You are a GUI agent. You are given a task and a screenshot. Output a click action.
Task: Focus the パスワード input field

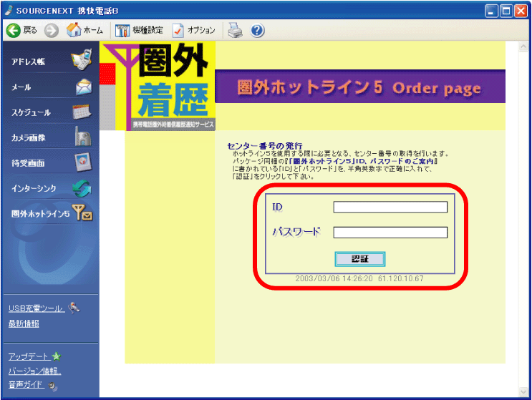coord(390,233)
